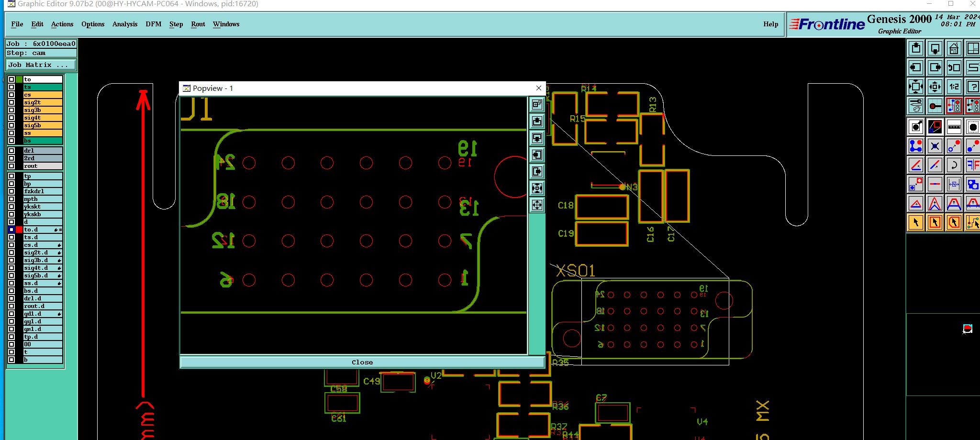Click the red-bordered traffic light netlist icon
The image size is (980, 440).
coord(954,106)
